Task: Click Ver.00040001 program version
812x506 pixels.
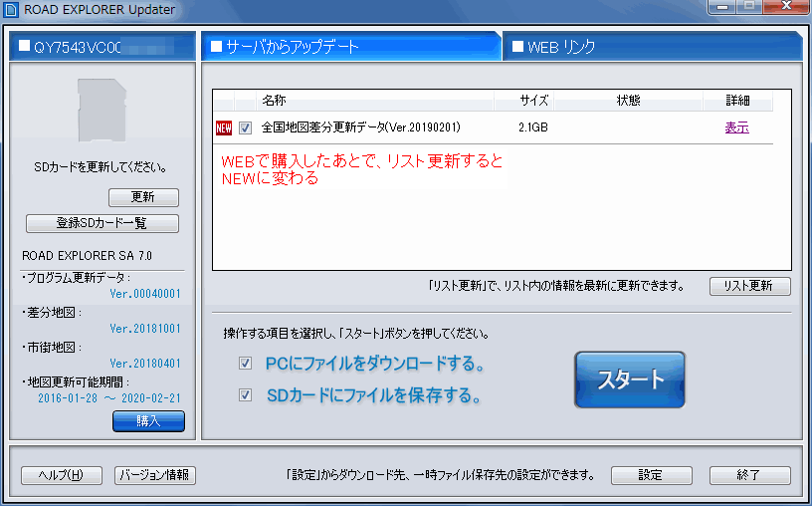Action: point(145,294)
